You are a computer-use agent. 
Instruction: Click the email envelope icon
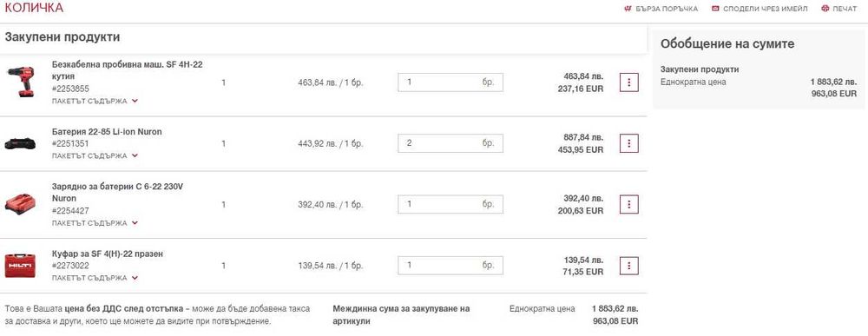[715, 9]
